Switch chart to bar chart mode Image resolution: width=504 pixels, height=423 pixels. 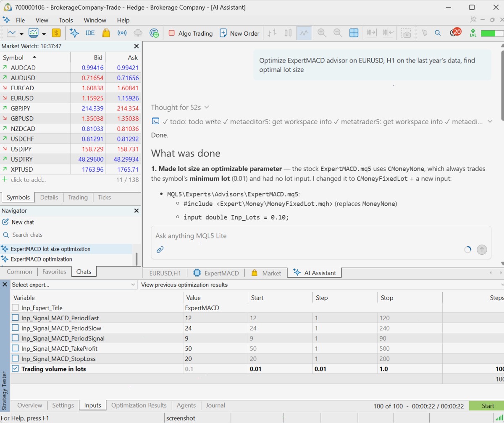(272, 33)
